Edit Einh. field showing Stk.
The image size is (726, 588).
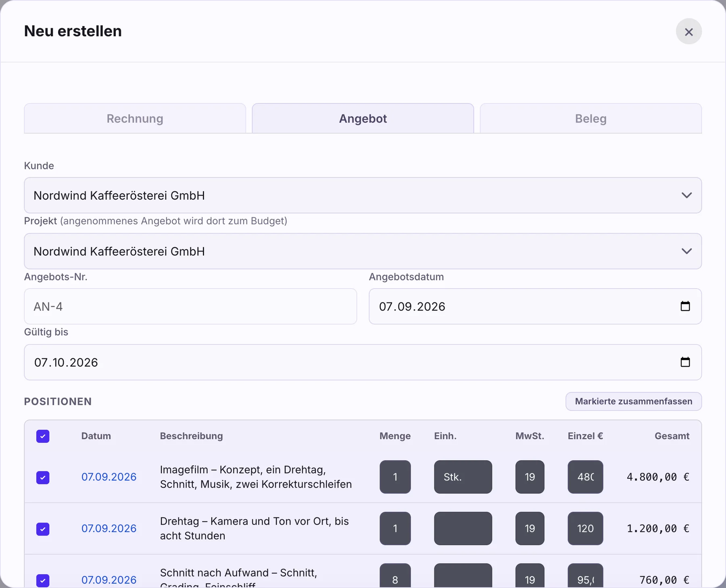point(463,477)
